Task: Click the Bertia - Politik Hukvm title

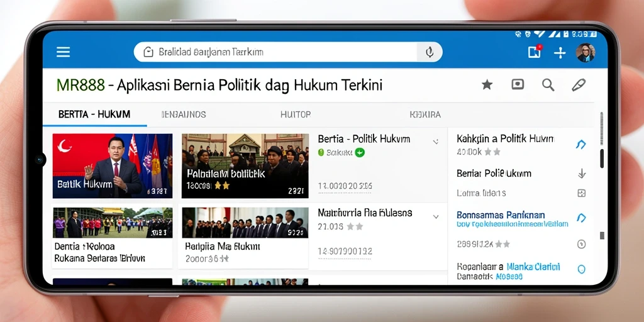Action: [364, 139]
